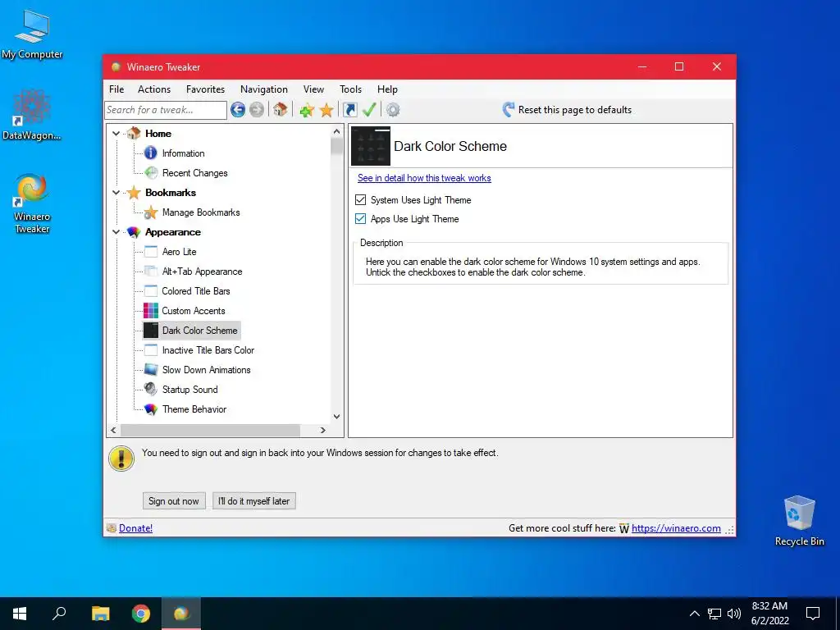Add bookmark with green plus star icon

(x=307, y=111)
